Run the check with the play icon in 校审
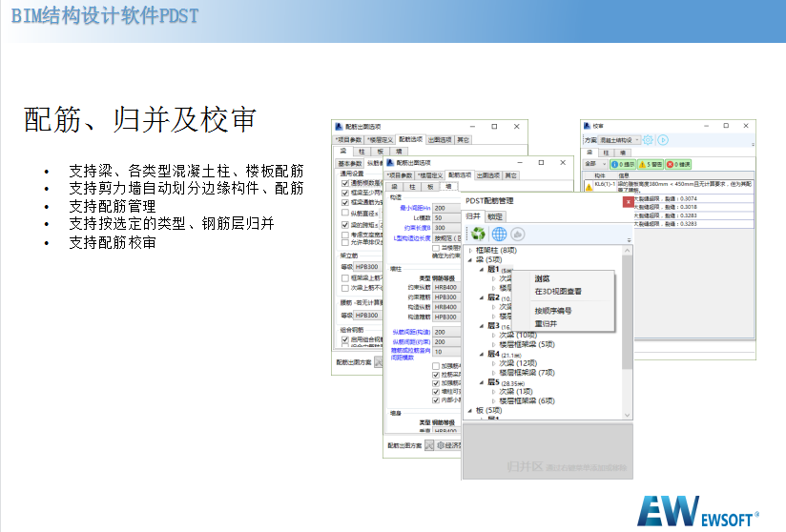This screenshot has height=532, width=786. click(x=663, y=140)
